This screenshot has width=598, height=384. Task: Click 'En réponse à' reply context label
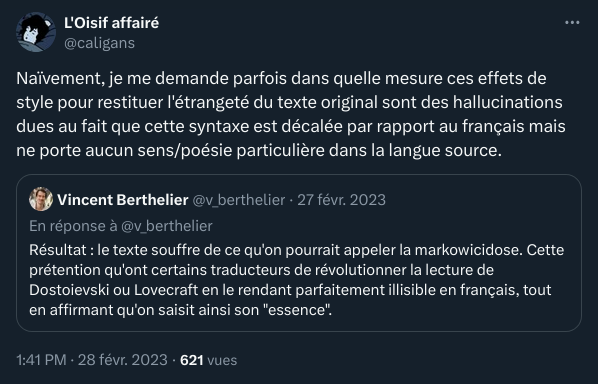pyautogui.click(x=73, y=226)
